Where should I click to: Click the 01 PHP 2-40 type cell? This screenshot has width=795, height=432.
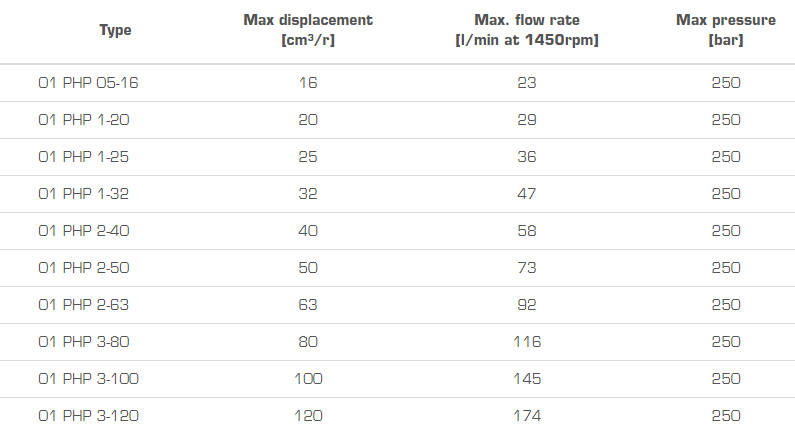[83, 231]
